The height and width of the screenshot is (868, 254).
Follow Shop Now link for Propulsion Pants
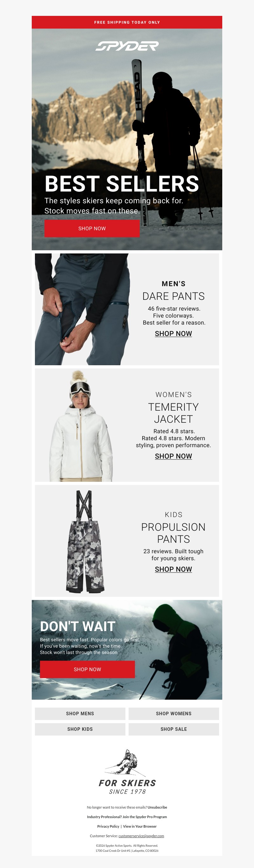click(173, 569)
